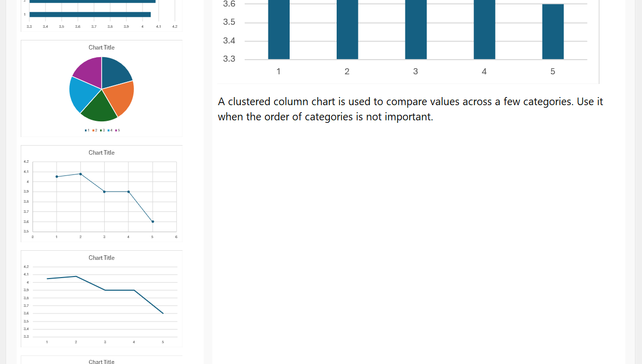Select the partially visible chart thumbnail at bottom
Screen dimensions: 642x364
pyautogui.click(x=102, y=360)
